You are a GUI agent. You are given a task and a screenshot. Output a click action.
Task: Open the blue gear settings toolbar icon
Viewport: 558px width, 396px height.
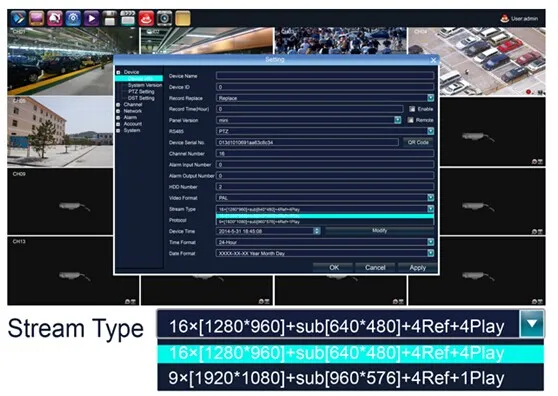click(x=73, y=19)
